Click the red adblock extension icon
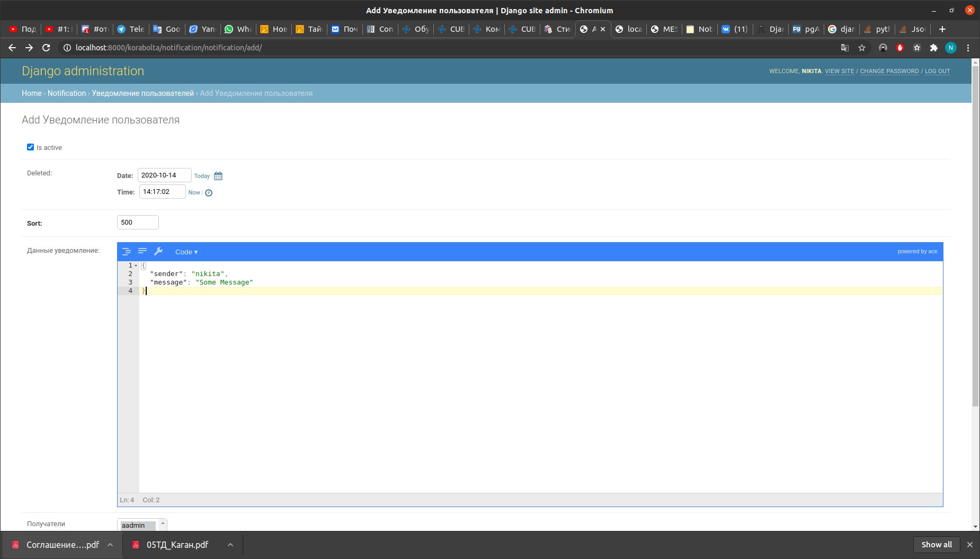Screen dimensions: 980x559 [899, 48]
